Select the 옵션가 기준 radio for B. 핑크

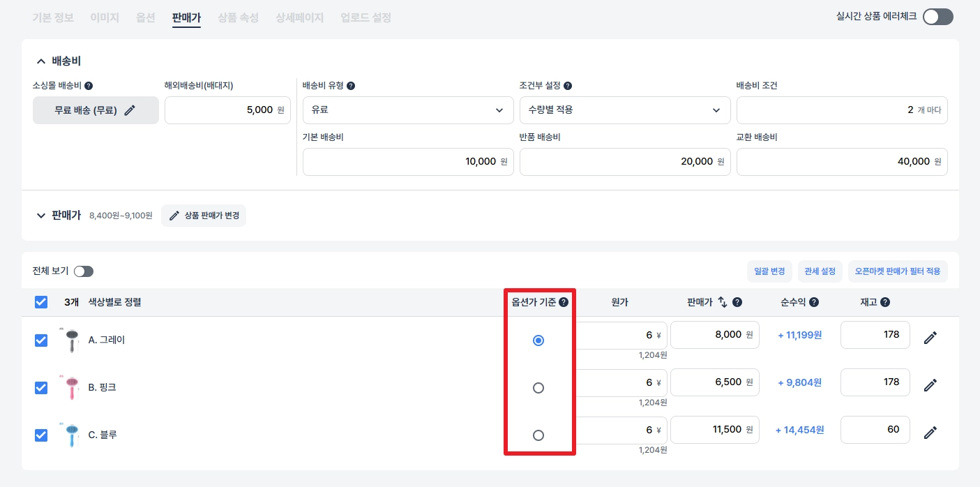click(x=538, y=388)
